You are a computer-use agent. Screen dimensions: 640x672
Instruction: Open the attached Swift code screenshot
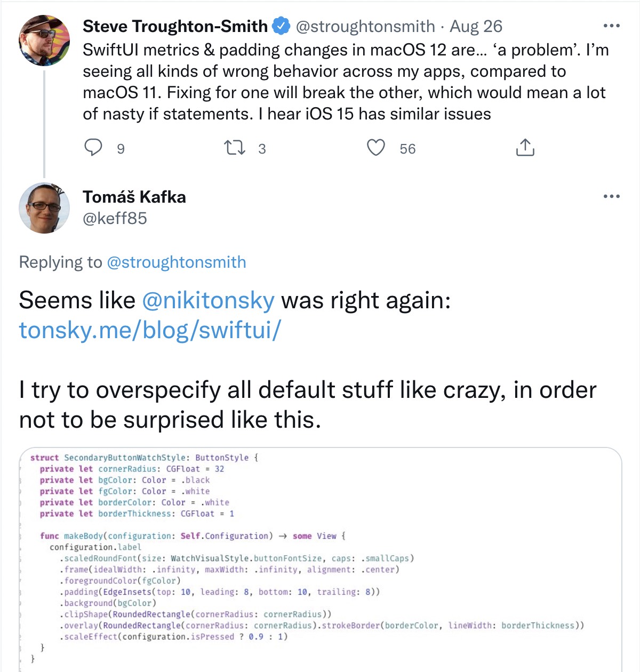[320, 559]
